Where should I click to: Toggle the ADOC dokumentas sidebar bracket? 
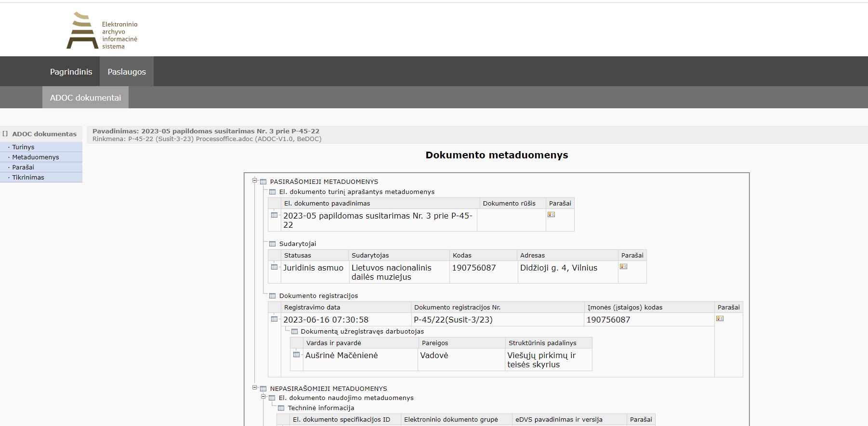(5, 134)
